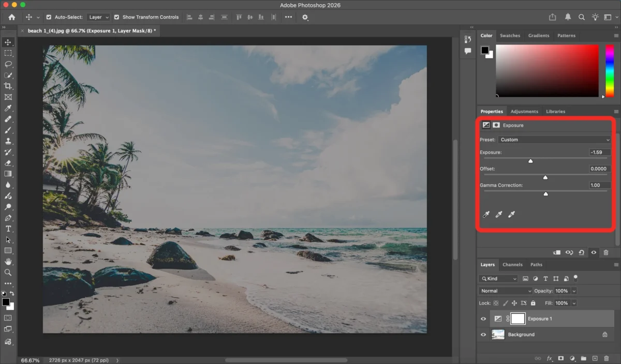Screen dimensions: 621x364
Task: Expand the layer Kind filter dropdown
Action: click(498, 279)
